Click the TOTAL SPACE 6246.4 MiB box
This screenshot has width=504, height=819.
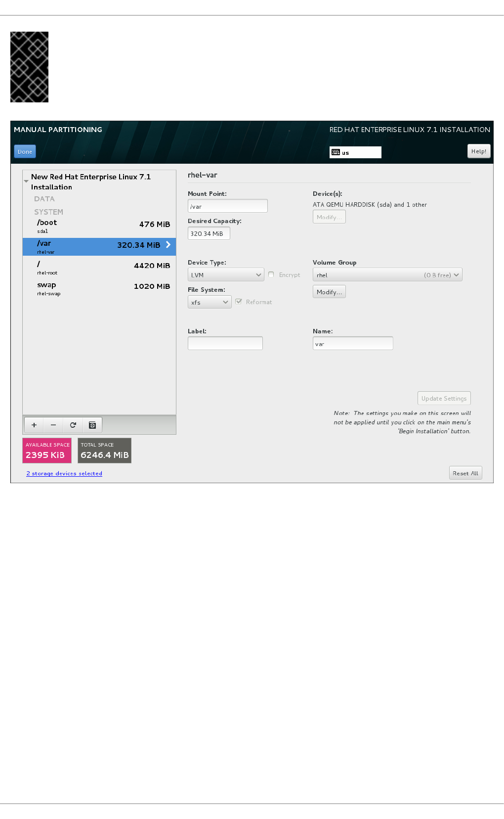pos(104,451)
